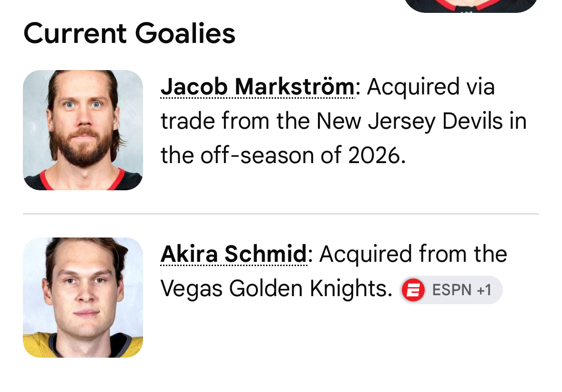Click the word "ESPN" in the citation chip
This screenshot has height=392, width=562.
[451, 290]
